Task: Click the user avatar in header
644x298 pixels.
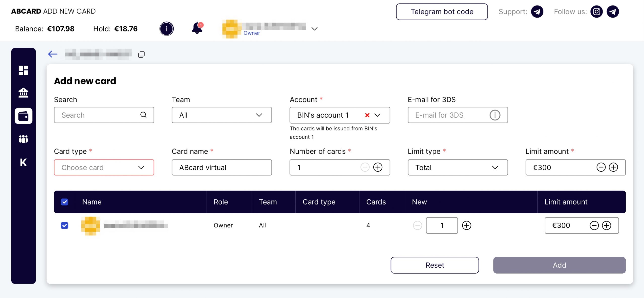Action: (x=231, y=29)
